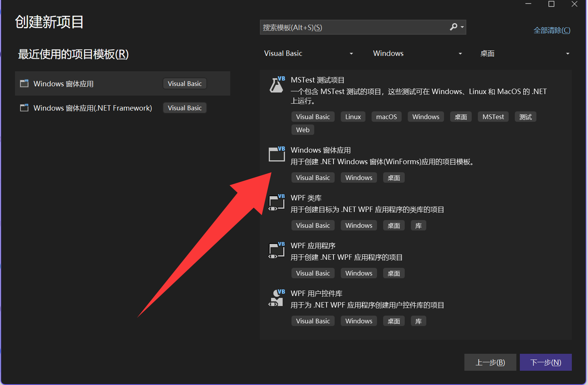588x385 pixels.
Task: Click 库 tag under WPF 类库
Action: 419,225
